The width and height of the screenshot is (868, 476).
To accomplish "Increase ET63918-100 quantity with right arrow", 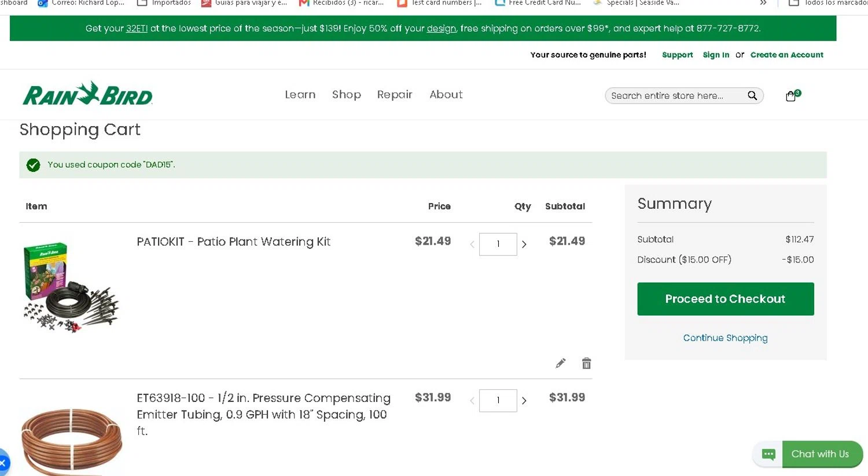I will click(524, 400).
